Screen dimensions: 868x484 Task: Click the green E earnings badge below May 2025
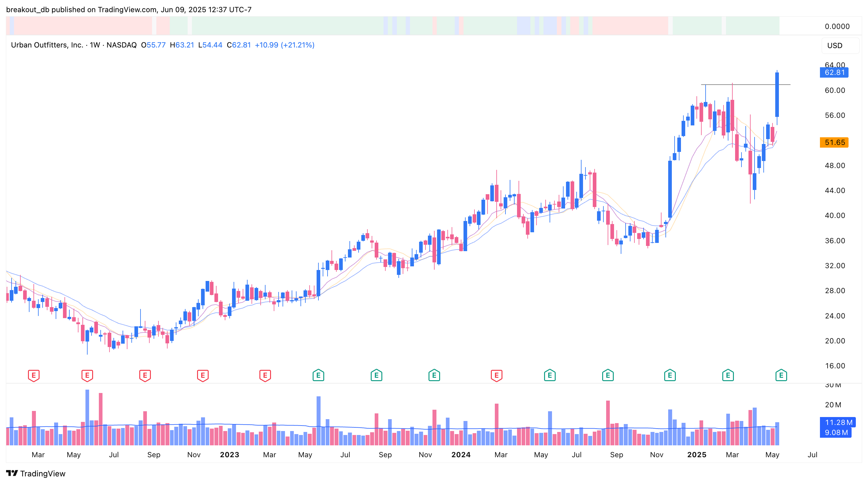coord(781,375)
